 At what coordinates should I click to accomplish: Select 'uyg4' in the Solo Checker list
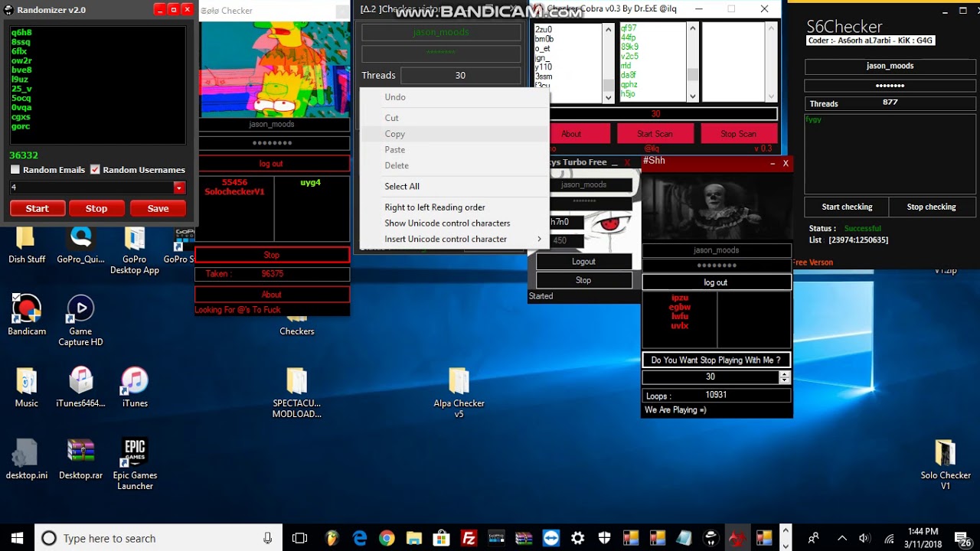(x=310, y=183)
